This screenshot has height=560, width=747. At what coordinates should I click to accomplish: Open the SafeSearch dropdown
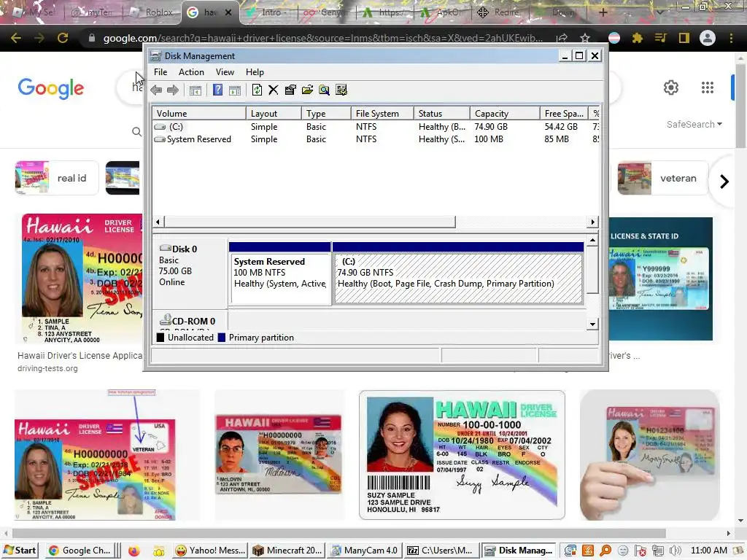point(694,124)
